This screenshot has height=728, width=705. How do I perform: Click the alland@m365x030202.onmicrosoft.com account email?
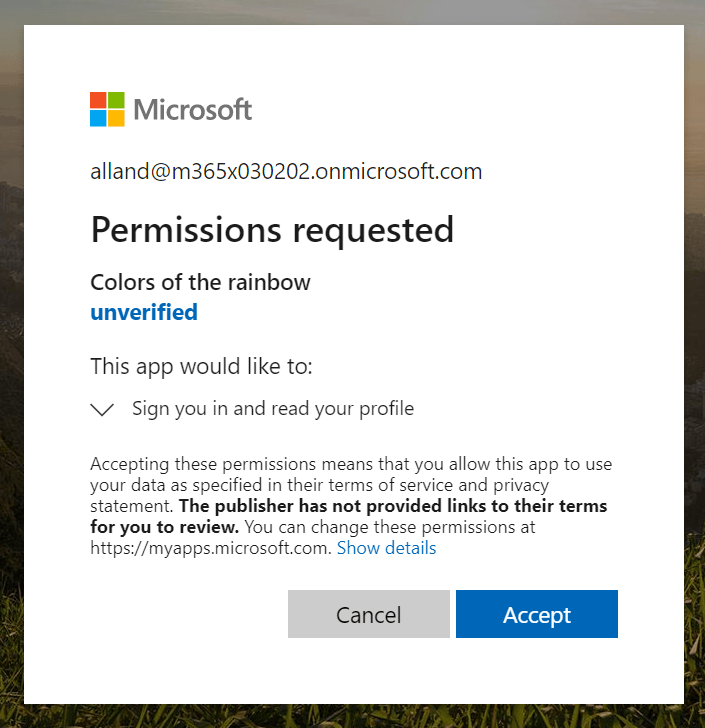click(x=286, y=171)
